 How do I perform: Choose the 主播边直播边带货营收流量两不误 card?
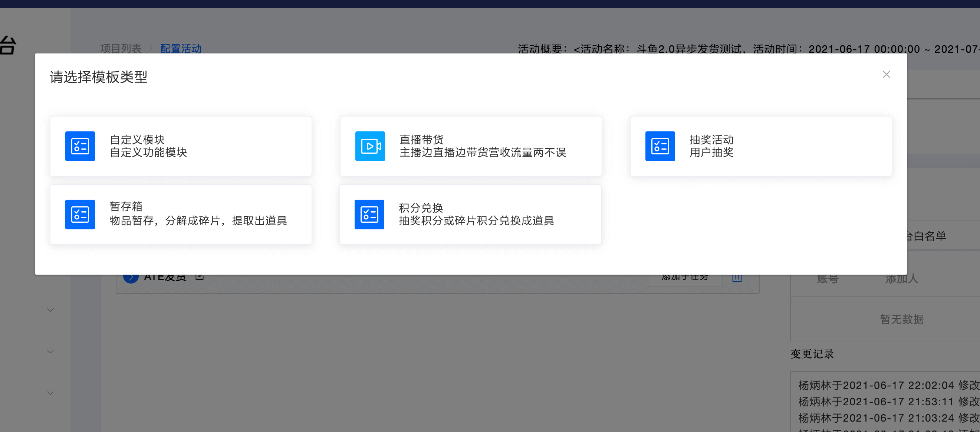(x=471, y=146)
